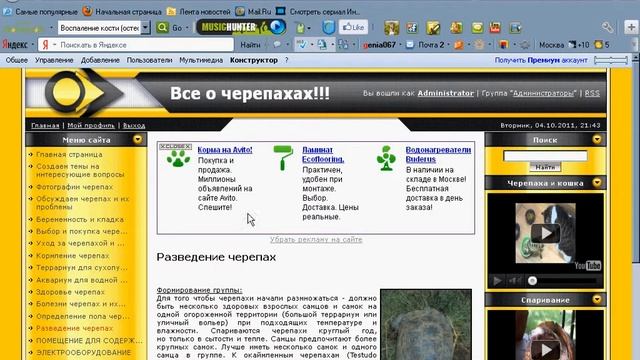Collapse the Спаривание block arrow

(x=597, y=300)
